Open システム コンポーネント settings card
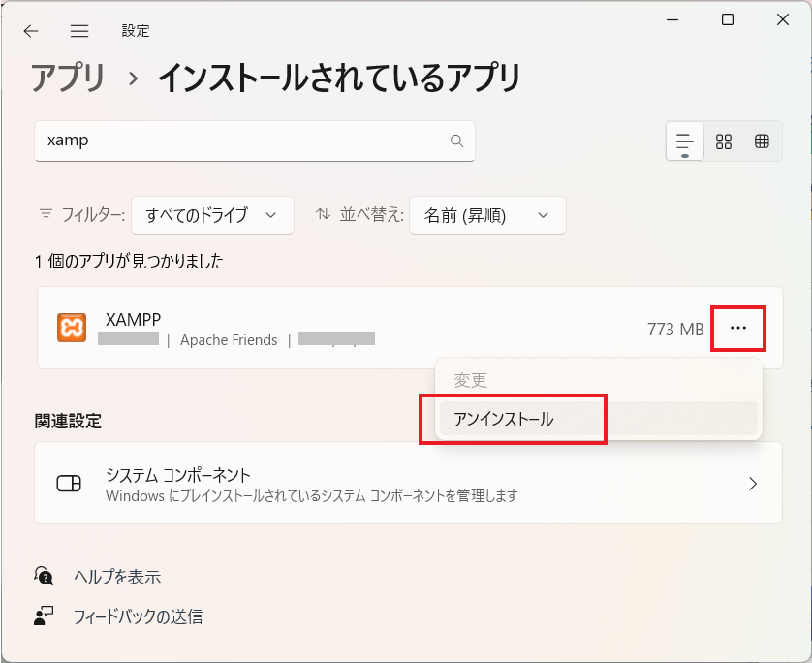812x663 pixels. pos(408,483)
